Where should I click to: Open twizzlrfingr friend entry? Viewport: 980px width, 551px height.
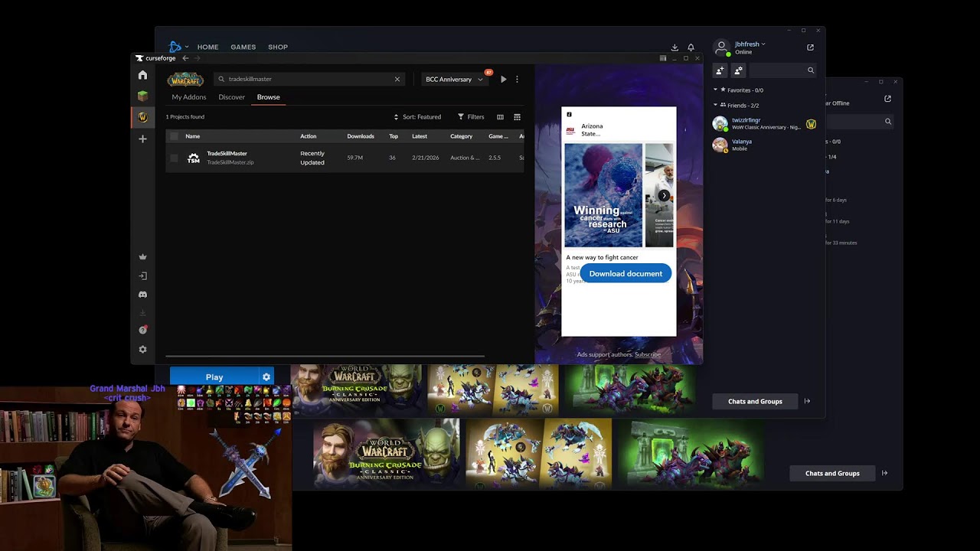(x=764, y=124)
